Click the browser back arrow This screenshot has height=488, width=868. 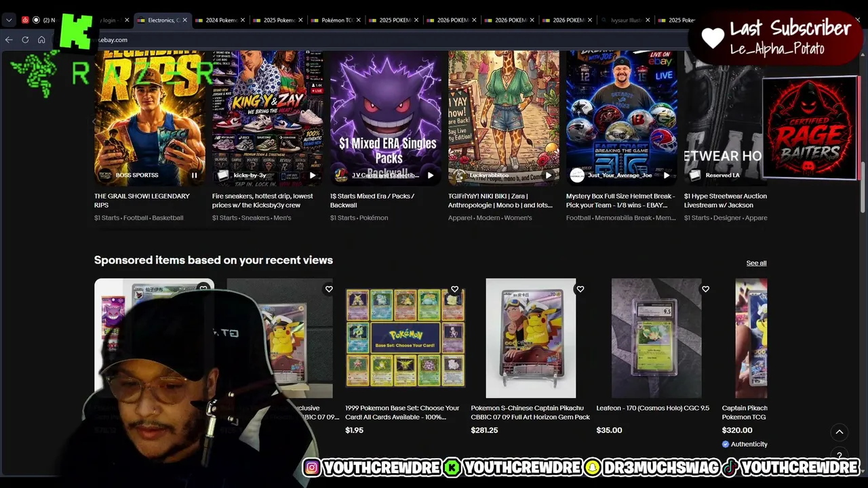pyautogui.click(x=9, y=40)
